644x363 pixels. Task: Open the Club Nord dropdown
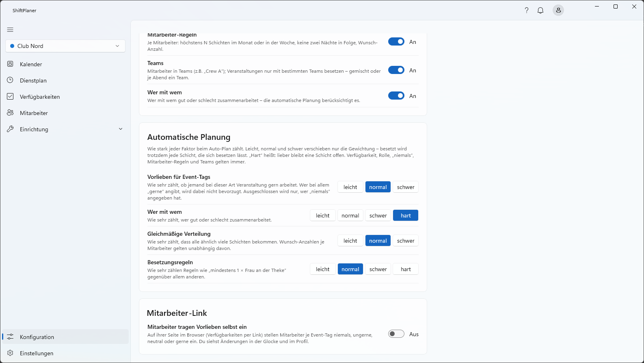(65, 46)
